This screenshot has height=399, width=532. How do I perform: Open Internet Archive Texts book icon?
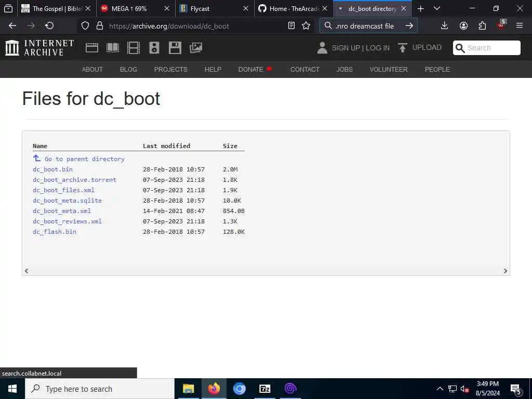(113, 48)
